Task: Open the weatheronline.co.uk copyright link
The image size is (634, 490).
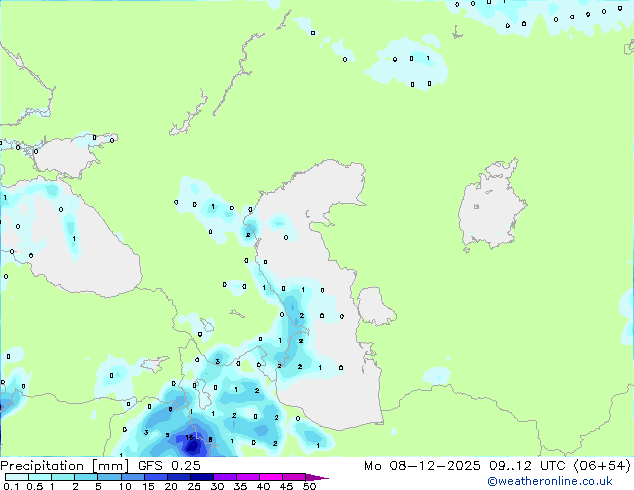Action: (549, 481)
